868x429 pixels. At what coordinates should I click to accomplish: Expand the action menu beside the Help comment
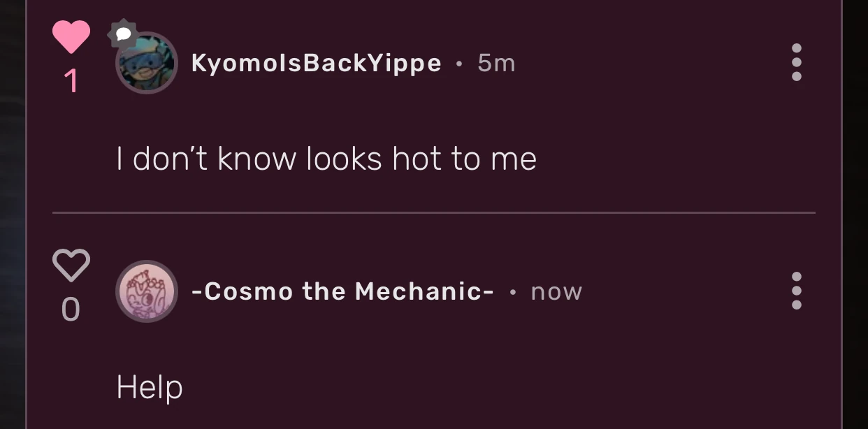796,291
